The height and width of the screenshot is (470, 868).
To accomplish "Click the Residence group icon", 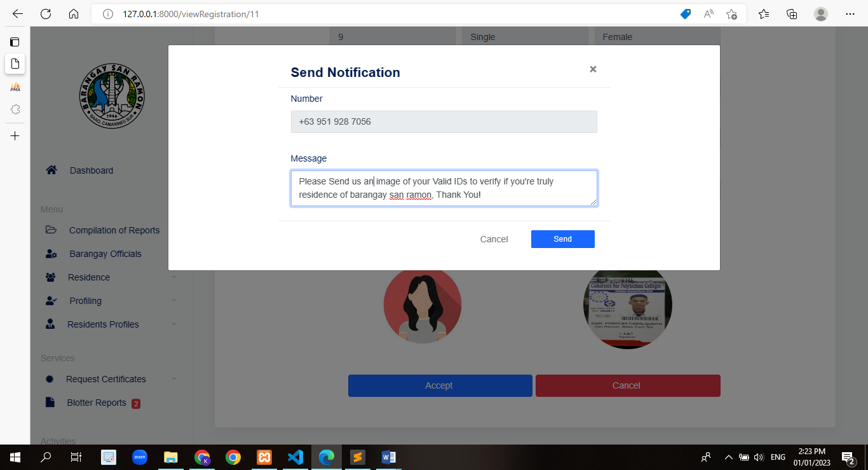I will 50,277.
